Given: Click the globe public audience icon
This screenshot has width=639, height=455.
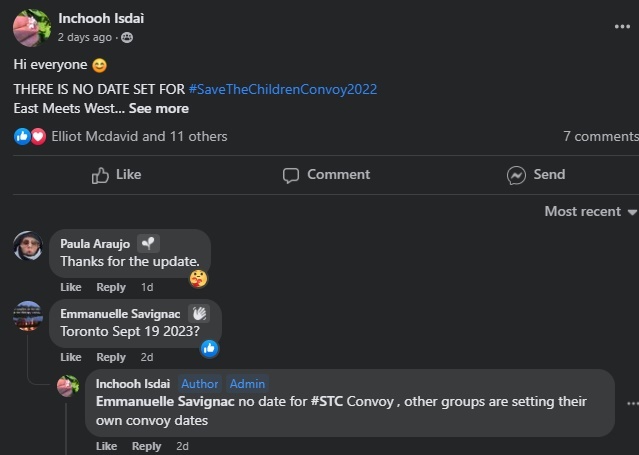Looking at the screenshot, I should 127,38.
